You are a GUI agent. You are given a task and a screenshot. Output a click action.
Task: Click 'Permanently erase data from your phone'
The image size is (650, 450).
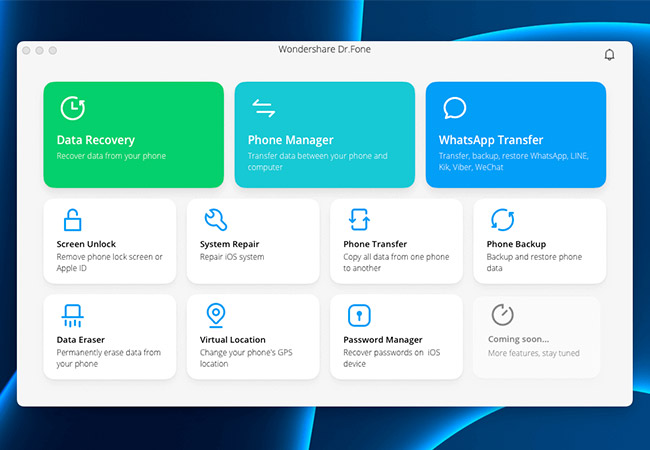pyautogui.click(x=109, y=358)
